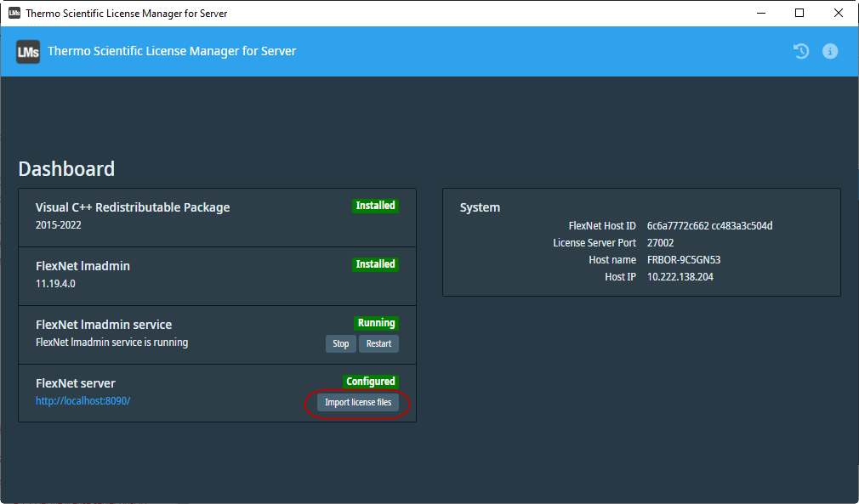Click the Host IP label
Viewport: 859px width, 504px height.
[x=620, y=277]
